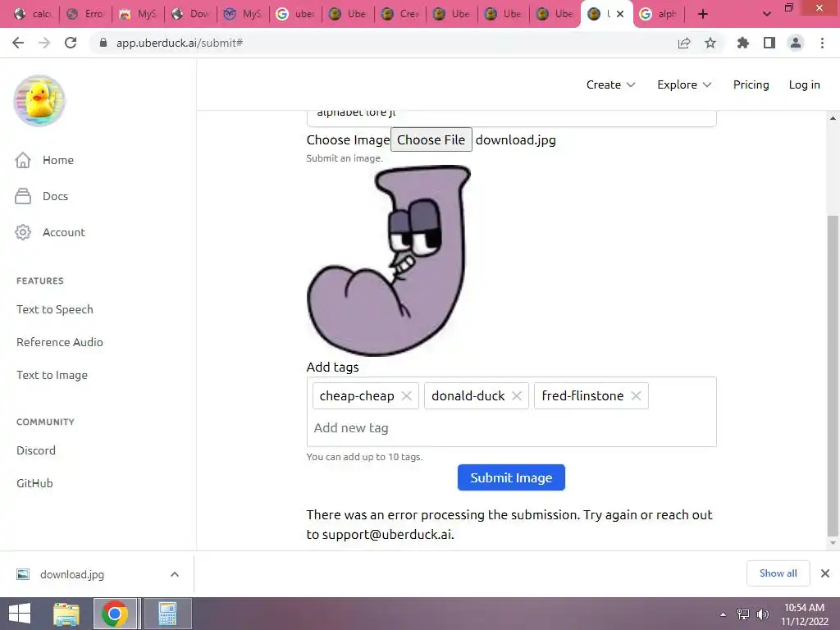Click the taskbar clock and date
The width and height of the screenshot is (840, 630).
pyautogui.click(x=804, y=614)
